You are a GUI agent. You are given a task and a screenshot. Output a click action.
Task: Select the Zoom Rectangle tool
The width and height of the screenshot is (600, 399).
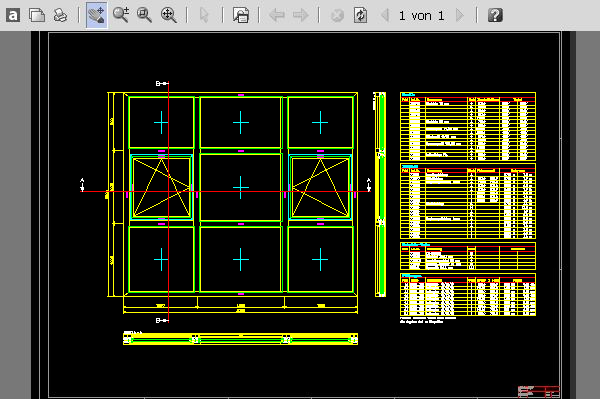point(145,15)
